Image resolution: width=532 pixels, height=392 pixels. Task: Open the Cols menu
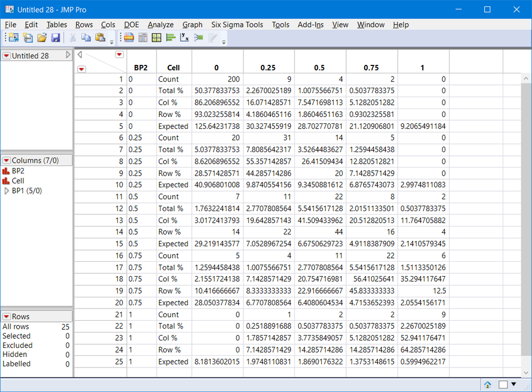(x=108, y=25)
